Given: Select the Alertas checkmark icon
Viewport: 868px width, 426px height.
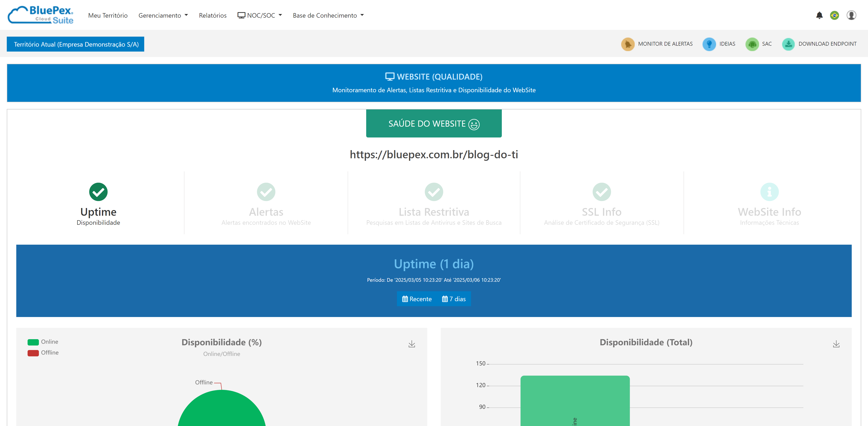Looking at the screenshot, I should coord(266,192).
